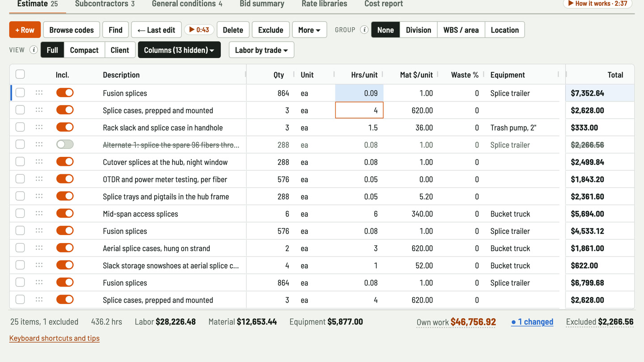
Task: Select the Mat $/unit 340.00 cell
Action: (x=411, y=214)
